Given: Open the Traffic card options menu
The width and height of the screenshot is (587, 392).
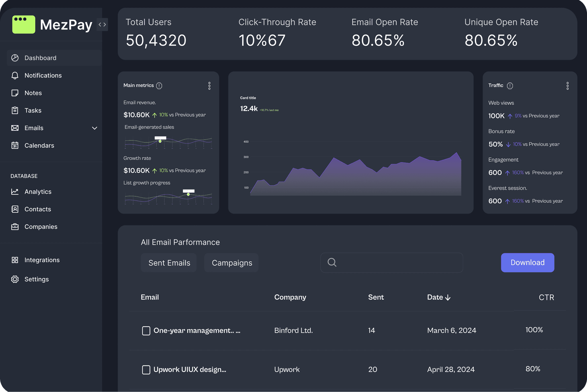Looking at the screenshot, I should point(568,85).
